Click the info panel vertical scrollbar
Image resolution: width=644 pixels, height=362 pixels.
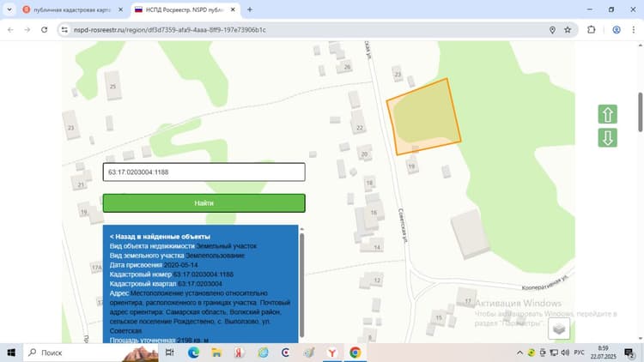click(302, 283)
